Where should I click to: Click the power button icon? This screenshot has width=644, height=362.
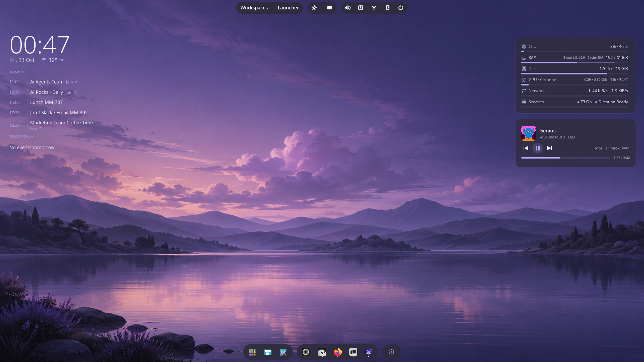pos(401,8)
